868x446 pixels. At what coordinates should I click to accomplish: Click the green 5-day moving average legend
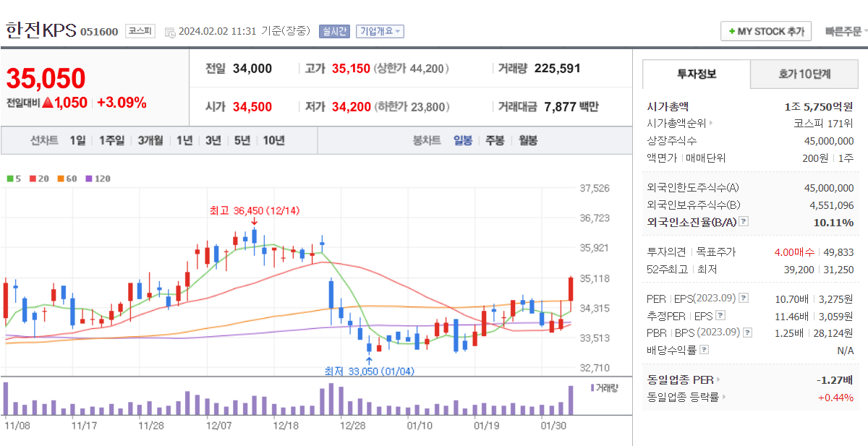14,178
